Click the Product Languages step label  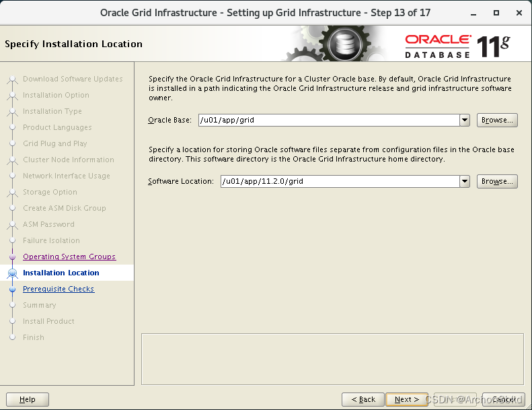point(57,127)
